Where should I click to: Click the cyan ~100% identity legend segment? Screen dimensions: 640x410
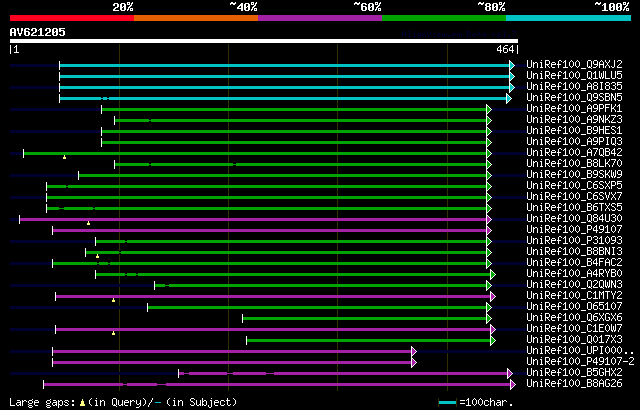[569, 18]
